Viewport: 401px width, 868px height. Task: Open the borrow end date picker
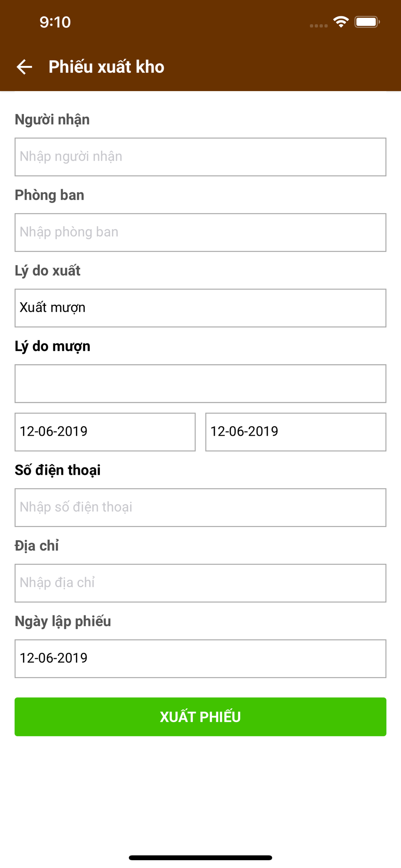[x=296, y=432]
